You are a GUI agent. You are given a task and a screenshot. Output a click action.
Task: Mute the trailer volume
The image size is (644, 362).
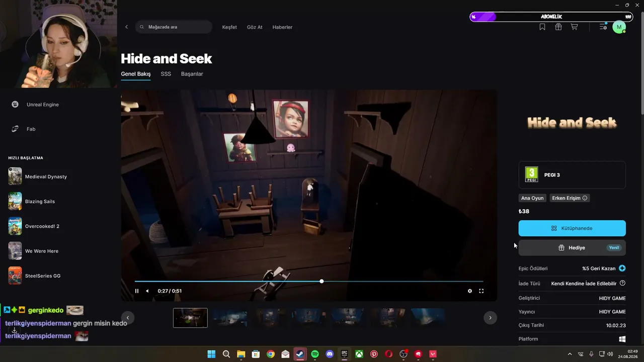tap(147, 291)
